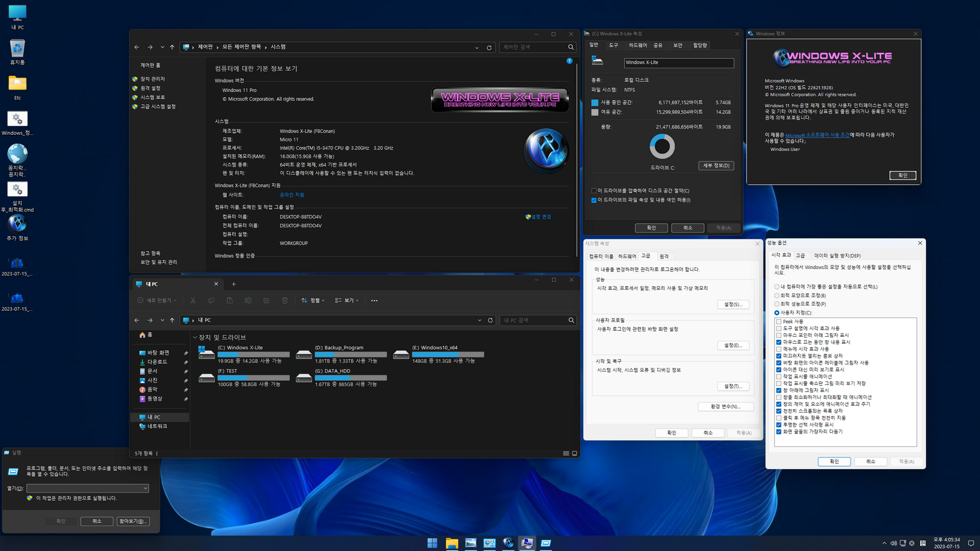Check the drive compression checkbox in Windows X-Lite properties

click(x=594, y=191)
